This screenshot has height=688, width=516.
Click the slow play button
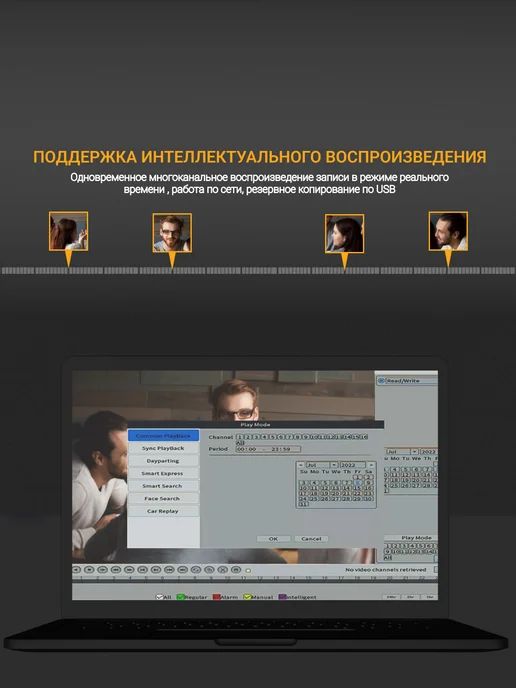102,570
